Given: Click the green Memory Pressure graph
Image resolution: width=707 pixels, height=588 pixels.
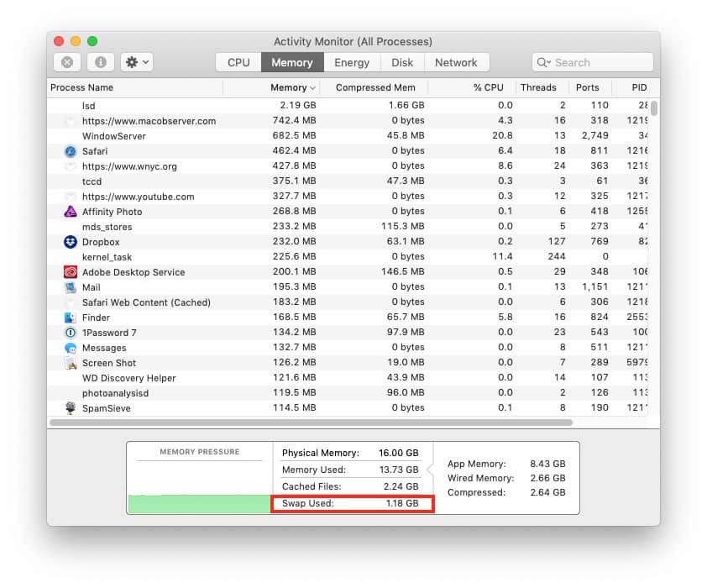Looking at the screenshot, I should click(x=198, y=503).
